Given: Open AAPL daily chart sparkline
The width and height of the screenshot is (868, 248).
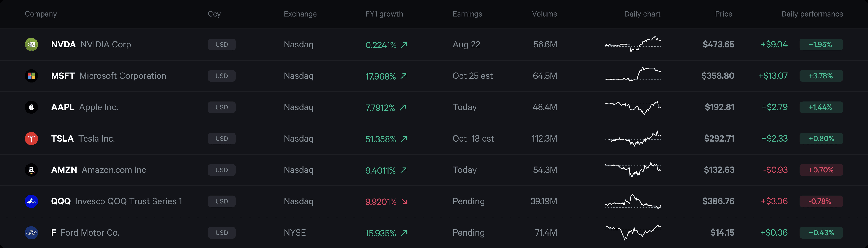Looking at the screenshot, I should (633, 107).
